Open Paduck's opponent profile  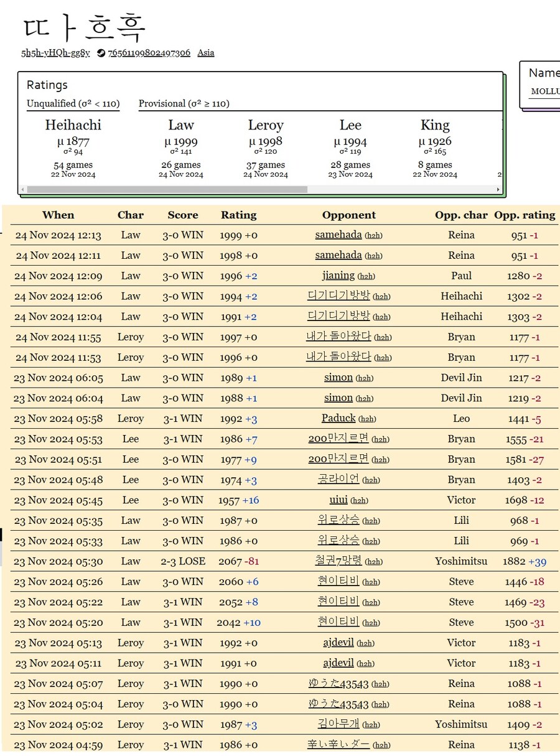click(x=338, y=418)
